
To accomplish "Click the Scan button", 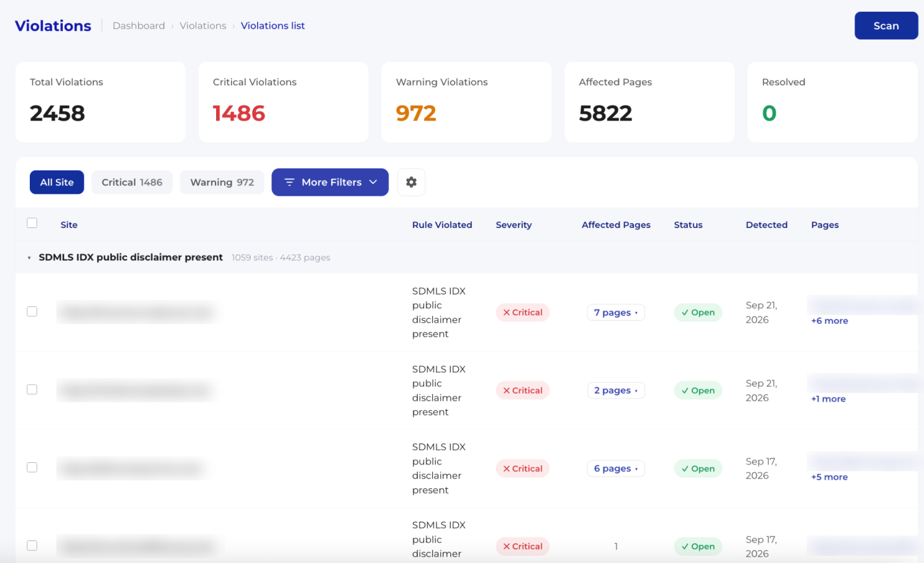I will click(x=886, y=25).
